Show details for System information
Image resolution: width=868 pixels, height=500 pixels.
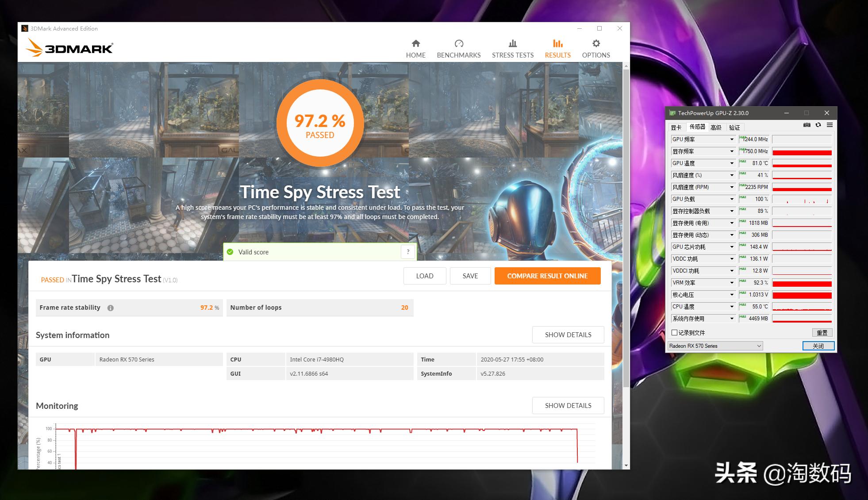pyautogui.click(x=568, y=335)
